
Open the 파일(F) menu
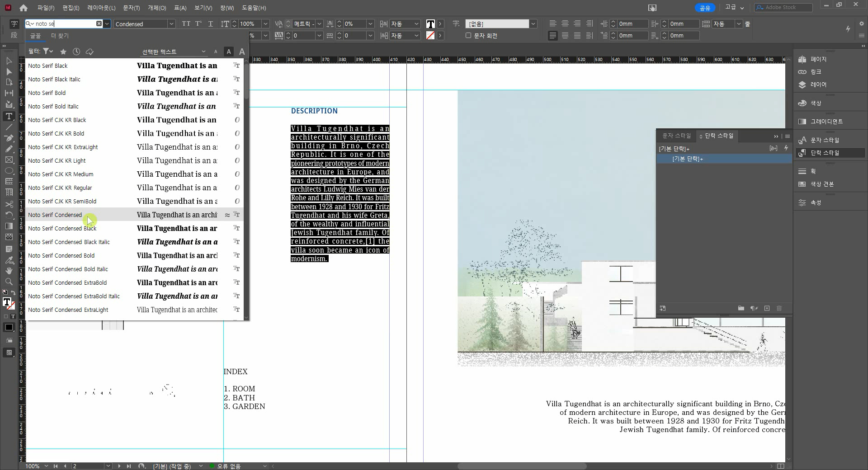[46, 8]
